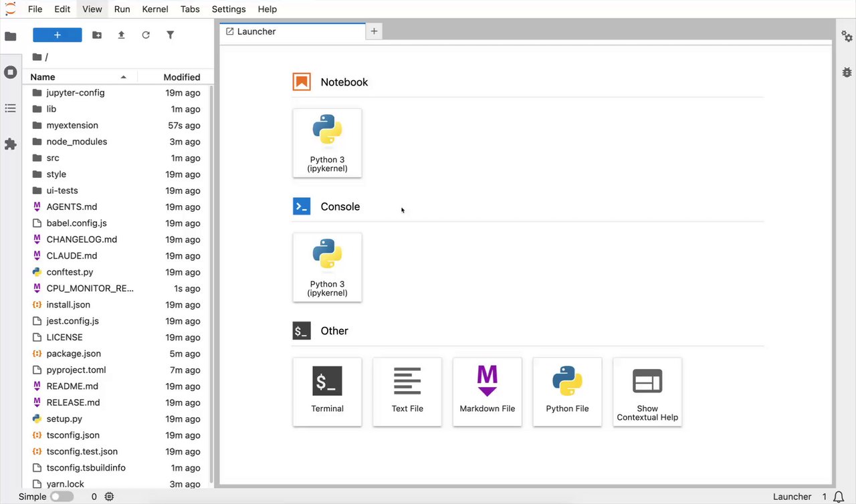Show Running Terminals and Kernels panel
856x504 pixels.
click(x=11, y=72)
